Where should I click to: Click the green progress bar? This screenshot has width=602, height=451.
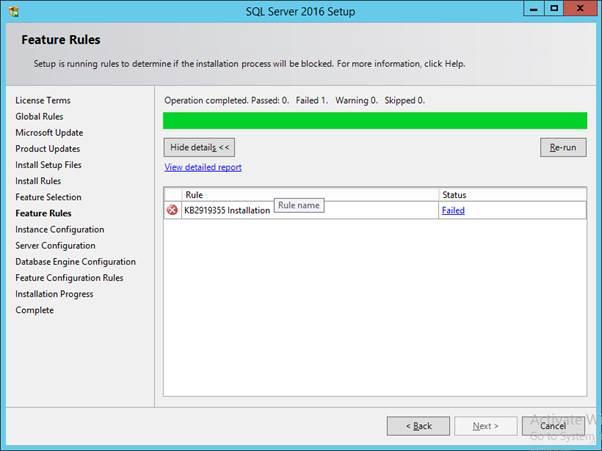[375, 121]
